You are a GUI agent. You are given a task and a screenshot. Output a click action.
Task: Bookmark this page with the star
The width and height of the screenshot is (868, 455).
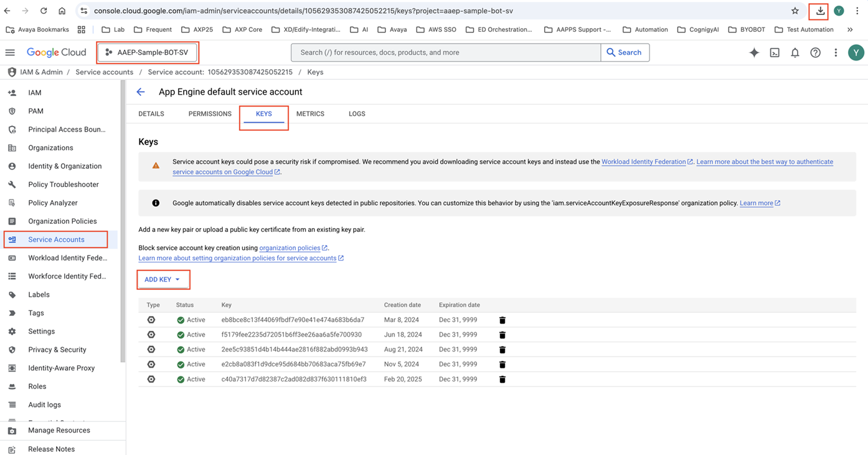[795, 11]
